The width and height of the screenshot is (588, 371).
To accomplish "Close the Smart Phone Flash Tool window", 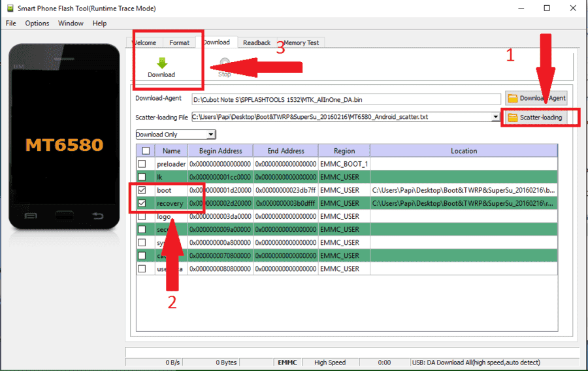I will 573,8.
